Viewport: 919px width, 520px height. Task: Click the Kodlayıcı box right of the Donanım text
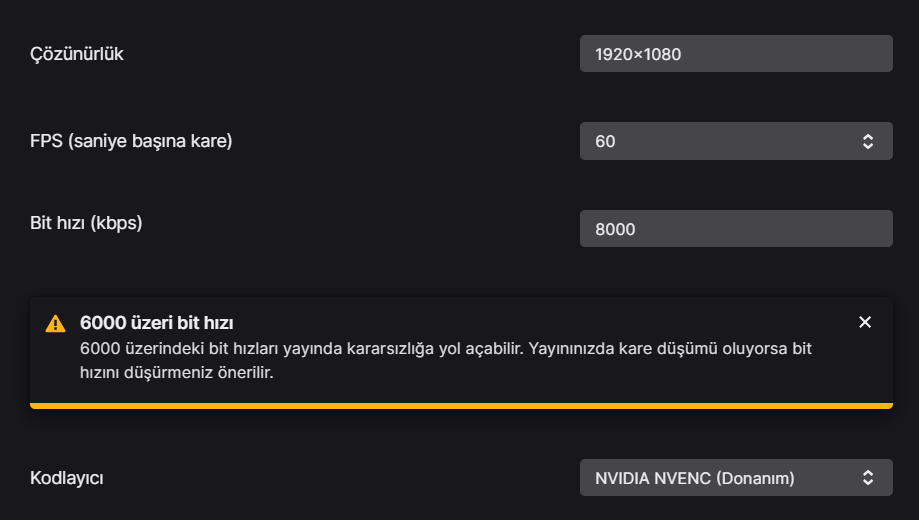click(x=825, y=478)
